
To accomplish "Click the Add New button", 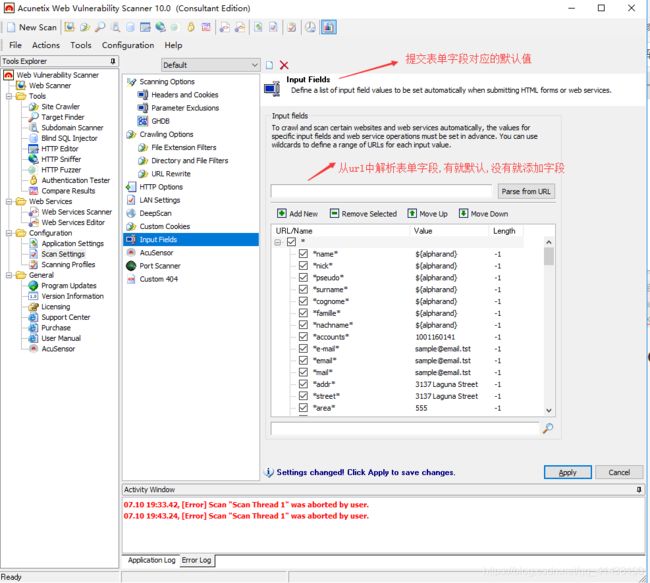I will click(298, 214).
